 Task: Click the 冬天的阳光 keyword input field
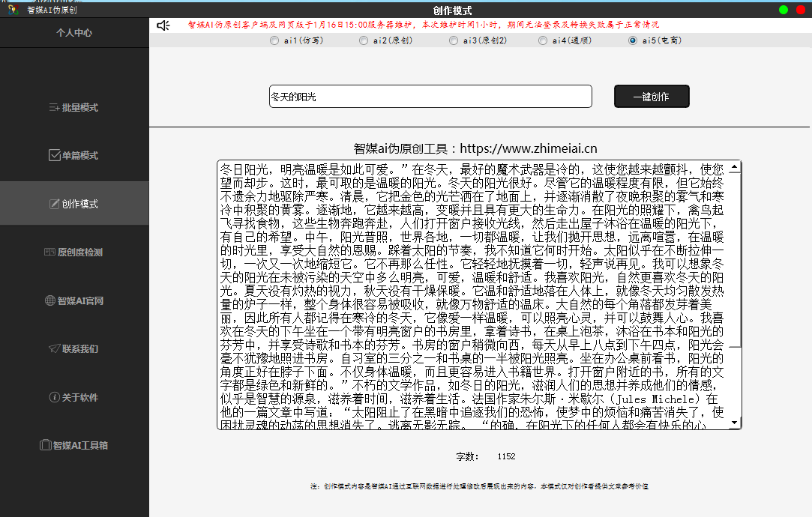point(430,97)
